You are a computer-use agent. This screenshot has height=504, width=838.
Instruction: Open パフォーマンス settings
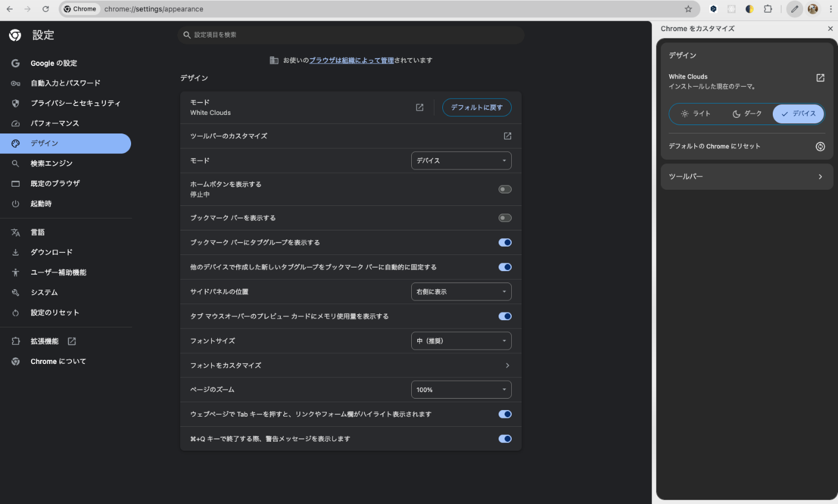coord(65,123)
